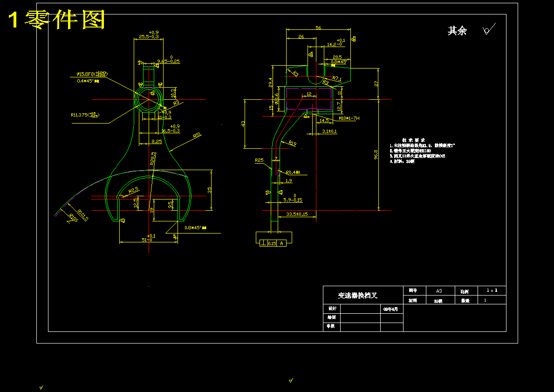
Task: Select the ø15,8F8 hole callout
Action: point(92,74)
